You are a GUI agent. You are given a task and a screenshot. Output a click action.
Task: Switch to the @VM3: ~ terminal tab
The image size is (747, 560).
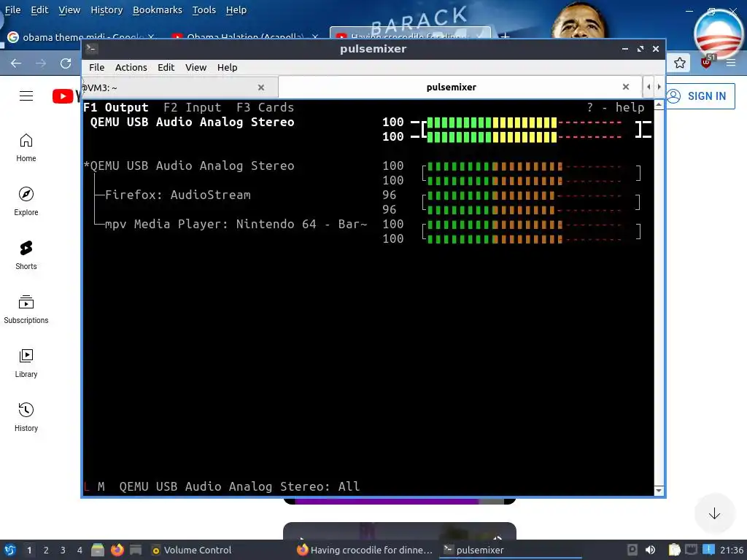pyautogui.click(x=179, y=87)
